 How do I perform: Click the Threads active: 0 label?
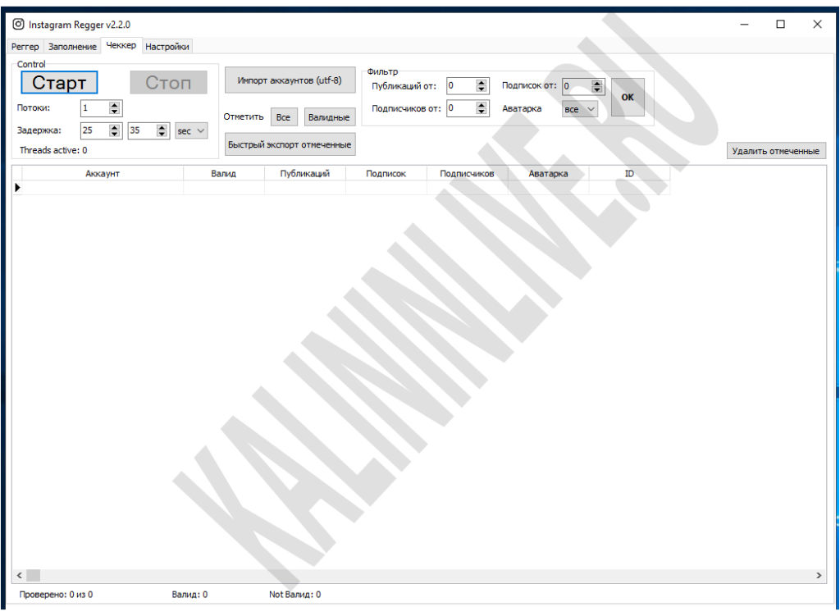click(53, 151)
